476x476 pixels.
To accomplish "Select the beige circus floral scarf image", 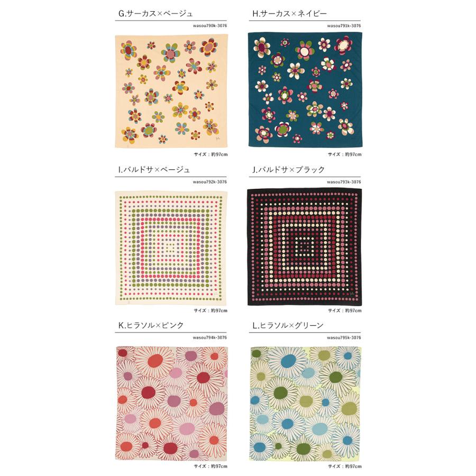I will point(171,91).
